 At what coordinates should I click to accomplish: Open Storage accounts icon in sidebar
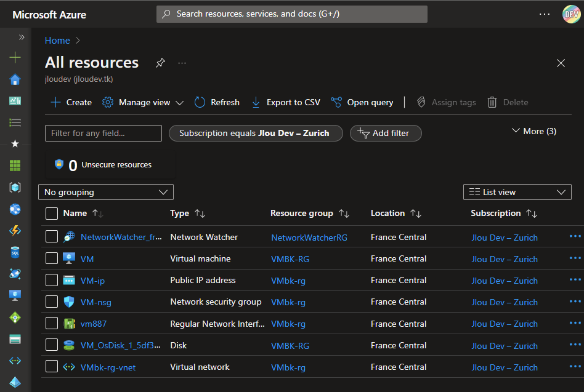pos(15,339)
